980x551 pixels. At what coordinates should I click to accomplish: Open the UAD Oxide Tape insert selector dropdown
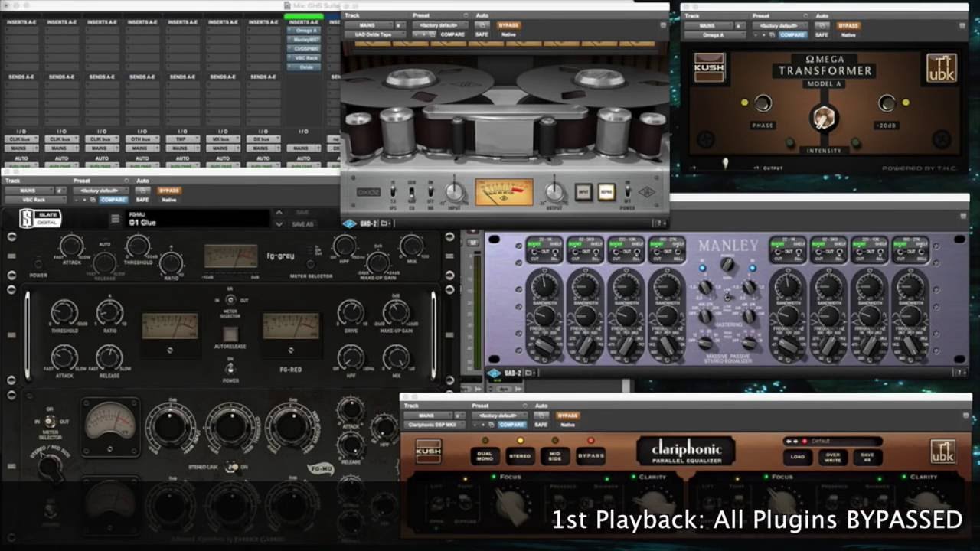click(x=374, y=34)
